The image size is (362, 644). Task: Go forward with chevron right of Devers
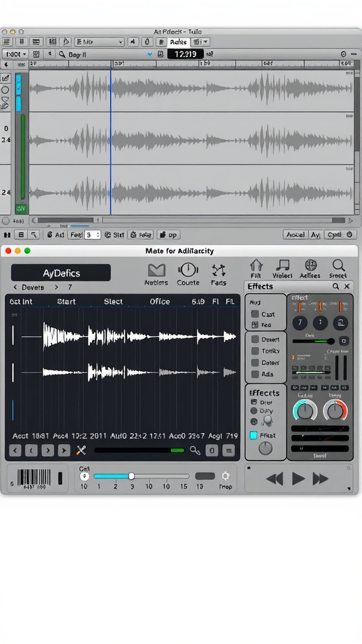coord(57,287)
